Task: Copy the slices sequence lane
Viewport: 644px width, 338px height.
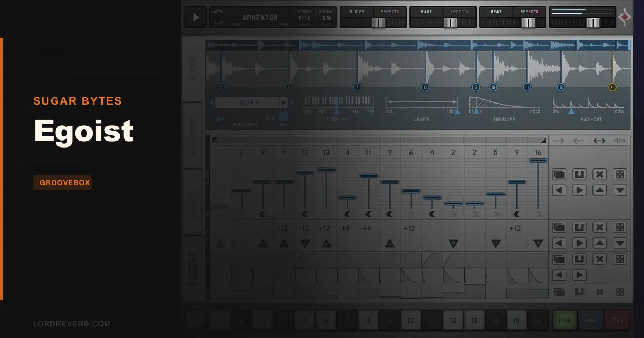Action: coord(559,174)
